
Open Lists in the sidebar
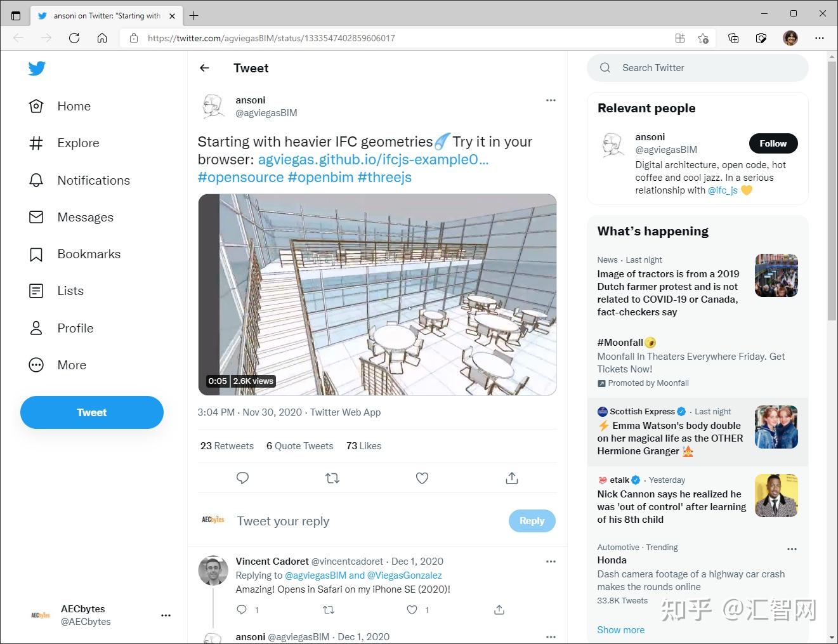[x=56, y=291]
